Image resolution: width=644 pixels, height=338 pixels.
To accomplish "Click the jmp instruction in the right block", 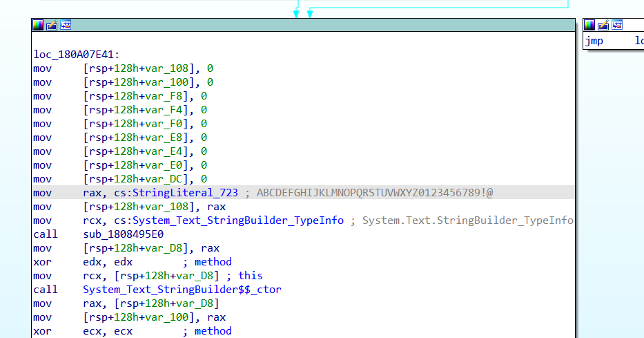I will click(x=594, y=41).
